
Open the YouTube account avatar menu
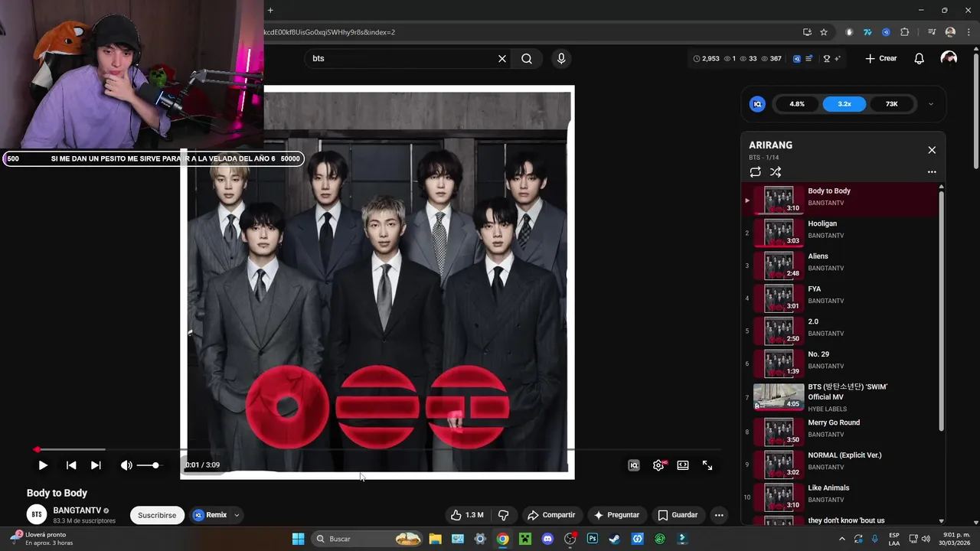point(949,58)
